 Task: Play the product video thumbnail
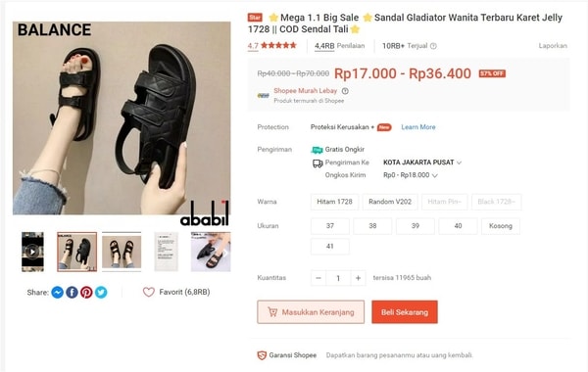click(32, 252)
